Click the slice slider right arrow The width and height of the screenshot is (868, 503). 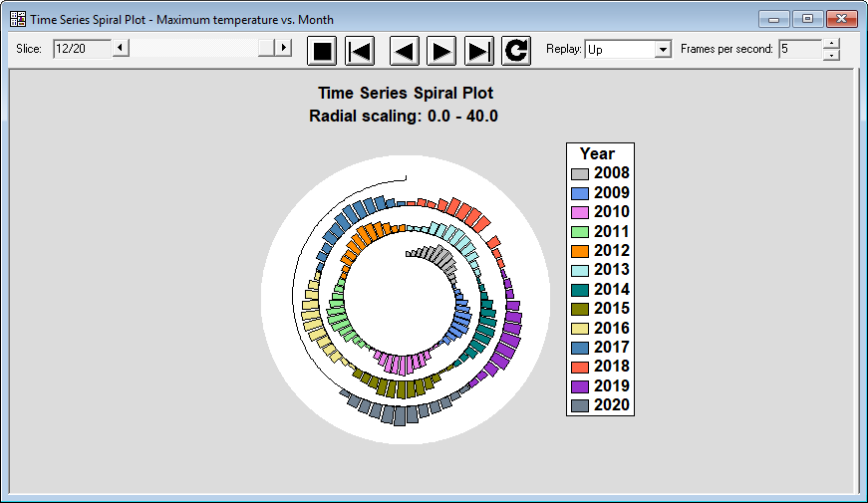tap(283, 48)
